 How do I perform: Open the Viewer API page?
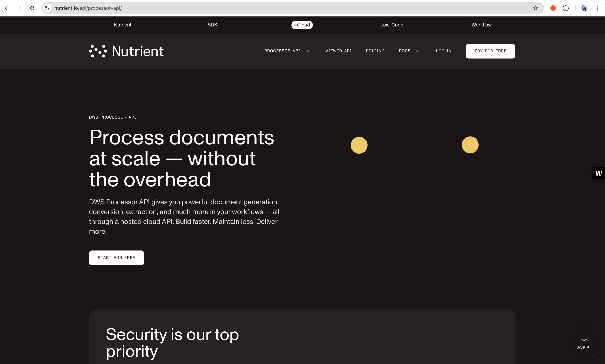[x=339, y=51]
